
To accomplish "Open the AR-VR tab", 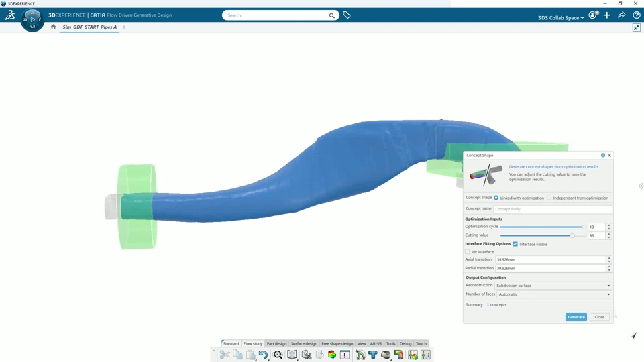I will (x=376, y=343).
